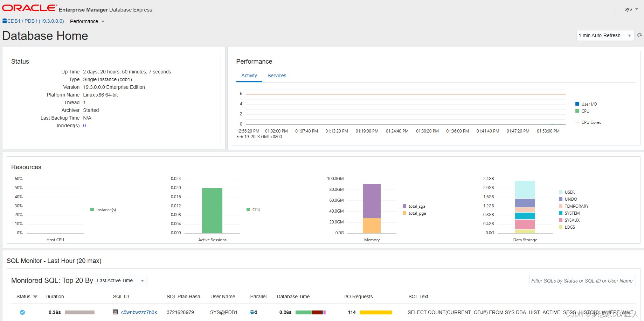Image resolution: width=644 pixels, height=321 pixels.
Task: Switch to the Services tab
Action: [277, 76]
